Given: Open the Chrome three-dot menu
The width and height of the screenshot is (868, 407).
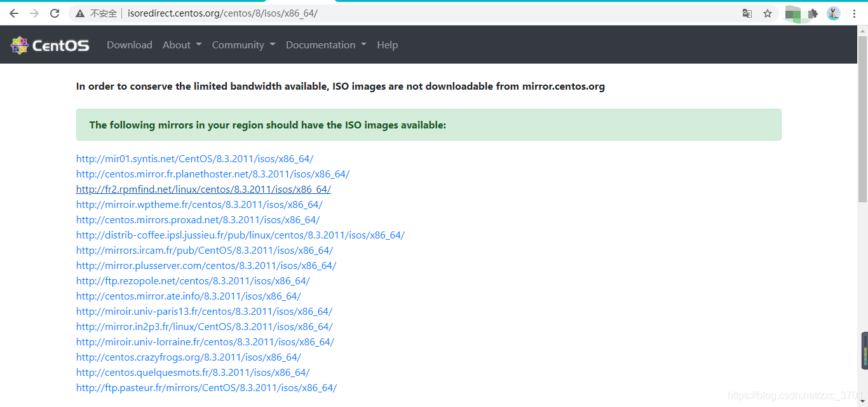Looking at the screenshot, I should [854, 13].
